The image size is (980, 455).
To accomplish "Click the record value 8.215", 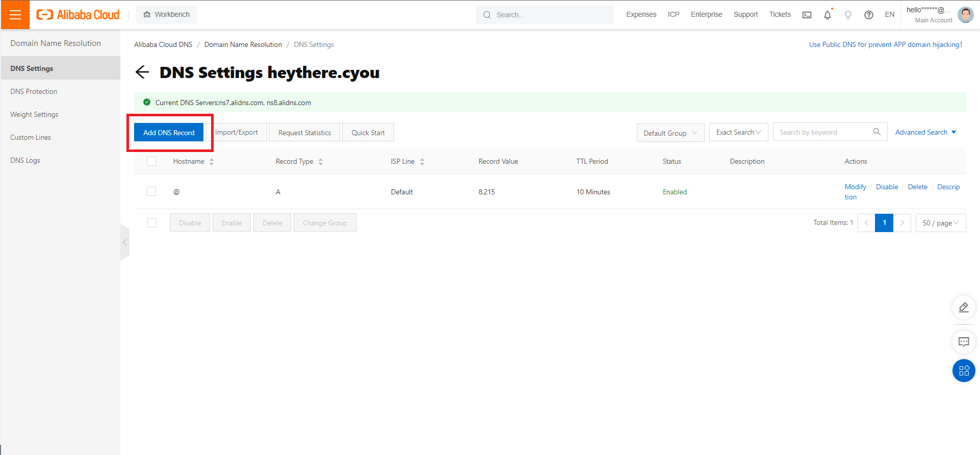I will [486, 192].
